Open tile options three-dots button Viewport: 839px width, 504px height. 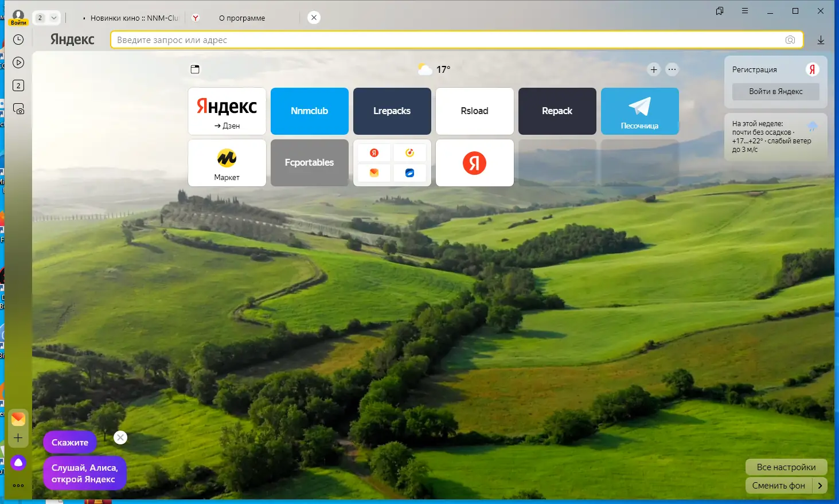[x=672, y=69]
